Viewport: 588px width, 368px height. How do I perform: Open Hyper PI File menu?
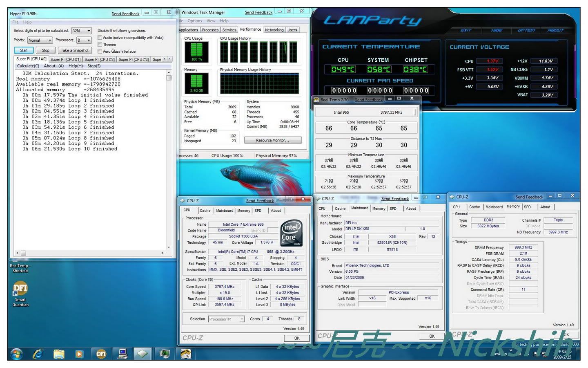coord(15,22)
